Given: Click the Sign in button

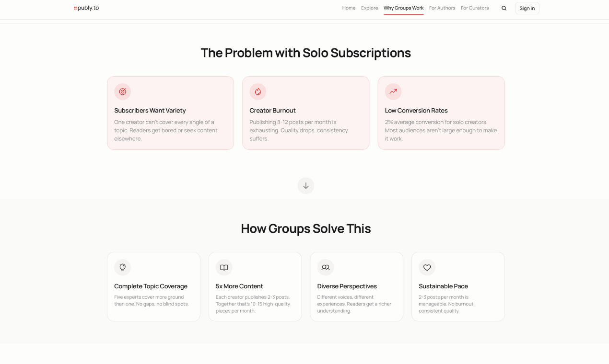Looking at the screenshot, I should click(x=527, y=8).
